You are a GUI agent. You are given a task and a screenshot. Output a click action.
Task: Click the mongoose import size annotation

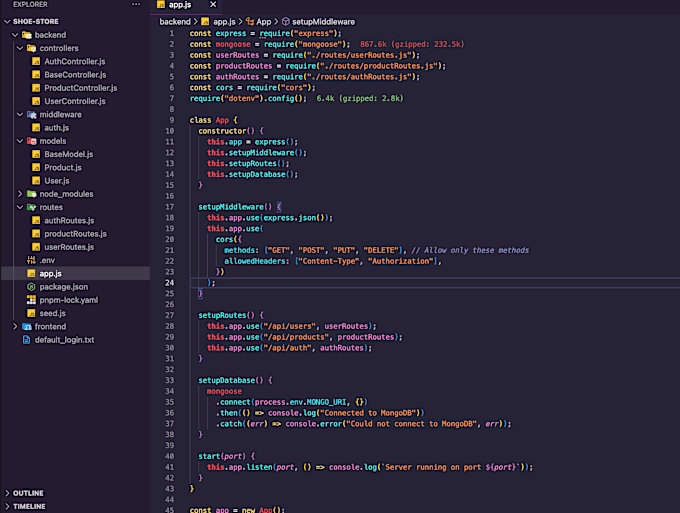(x=412, y=44)
